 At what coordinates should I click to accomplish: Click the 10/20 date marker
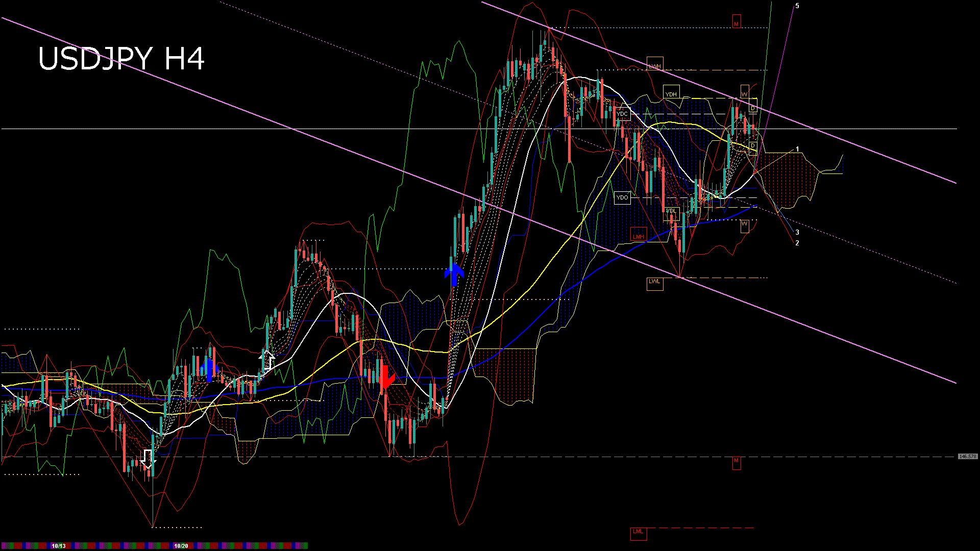click(181, 546)
